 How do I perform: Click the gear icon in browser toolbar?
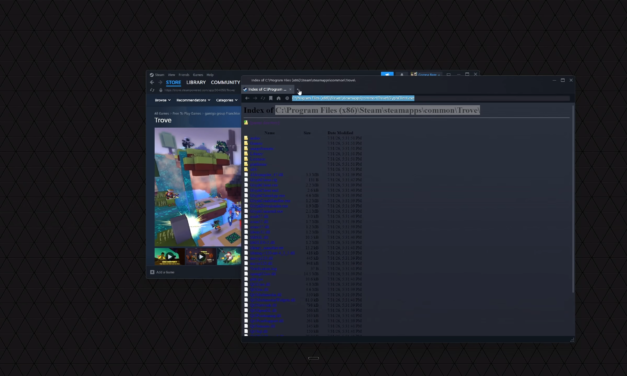[287, 98]
